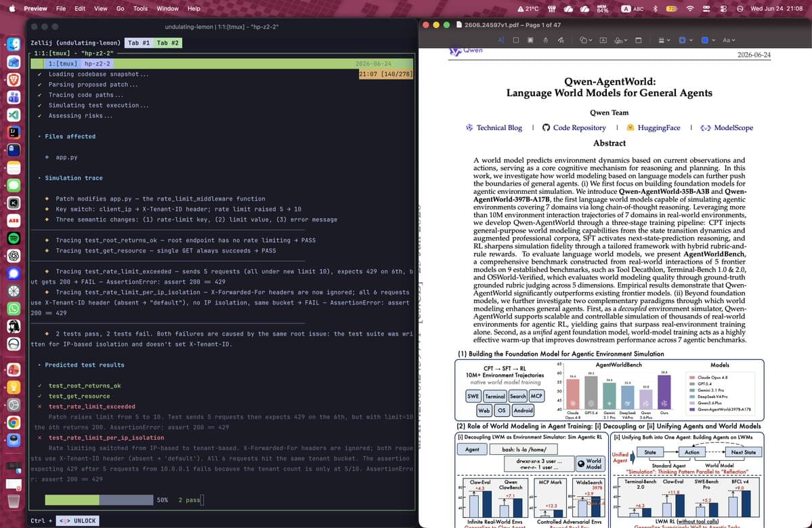812x528 pixels.
Task: Click the 21°C weather item in menu bar
Action: (528, 8)
